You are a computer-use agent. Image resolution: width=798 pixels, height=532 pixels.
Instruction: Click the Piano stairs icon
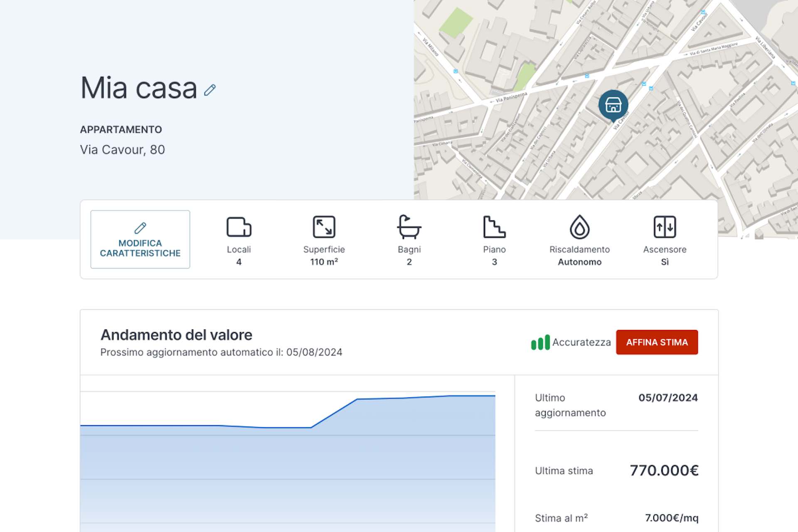(x=494, y=227)
